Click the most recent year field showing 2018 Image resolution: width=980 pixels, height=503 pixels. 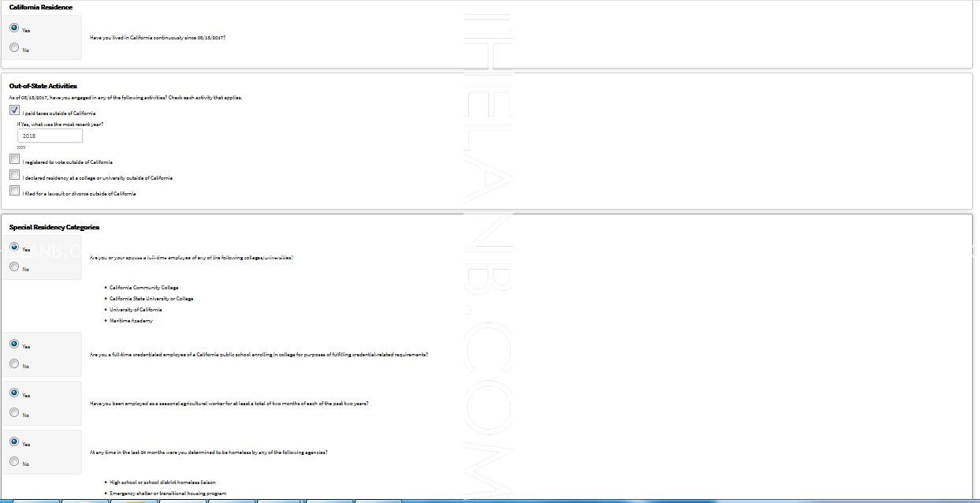tap(50, 136)
